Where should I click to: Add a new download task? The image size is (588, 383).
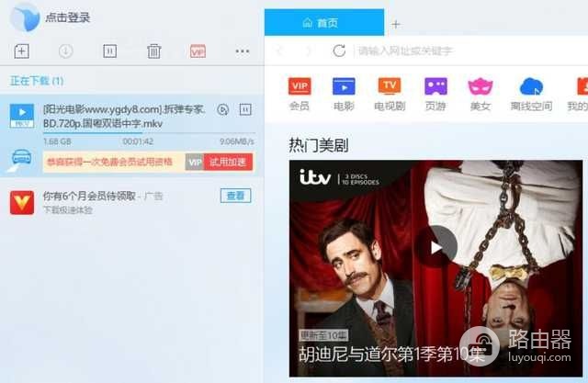pyautogui.click(x=22, y=51)
